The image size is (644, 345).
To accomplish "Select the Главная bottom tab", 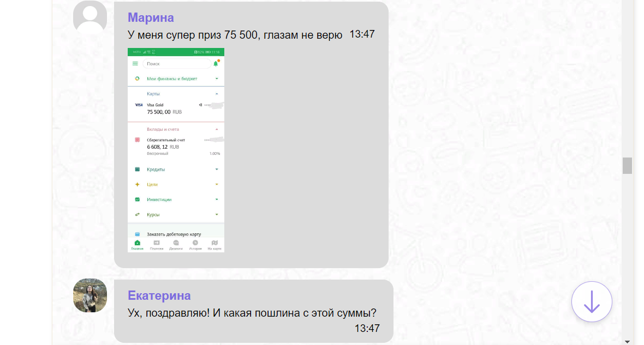I will 137,245.
